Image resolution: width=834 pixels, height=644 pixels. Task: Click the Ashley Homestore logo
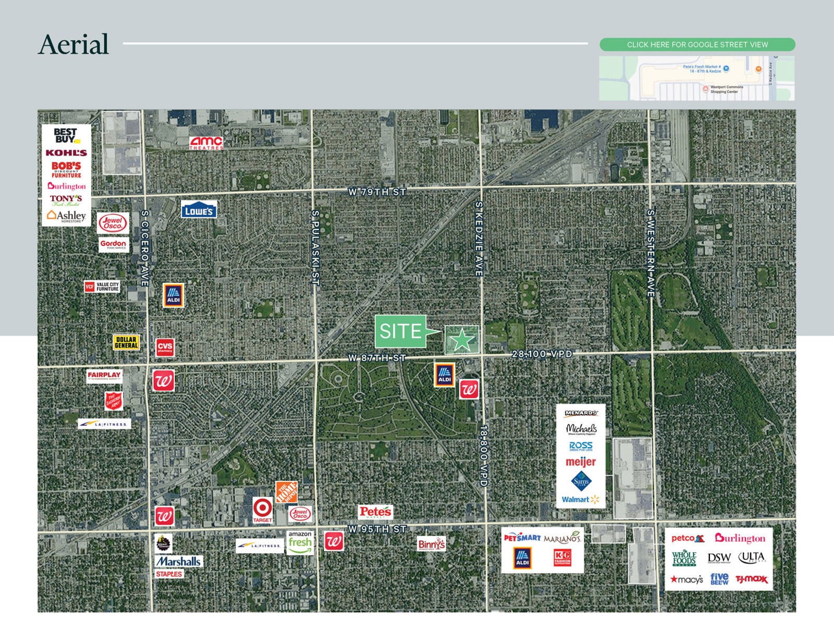tap(66, 216)
